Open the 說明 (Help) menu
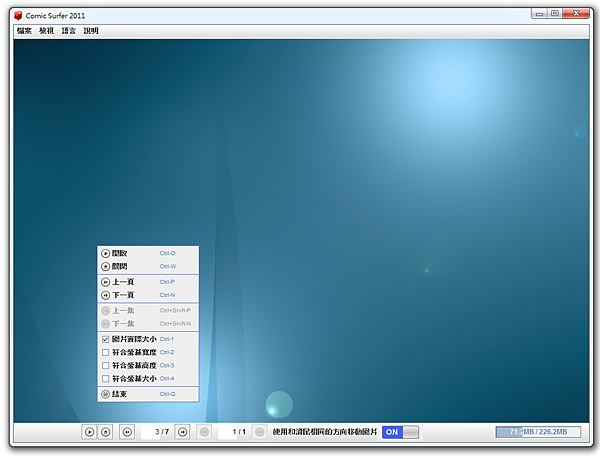Screen dimensions: 600x456 pos(91,31)
